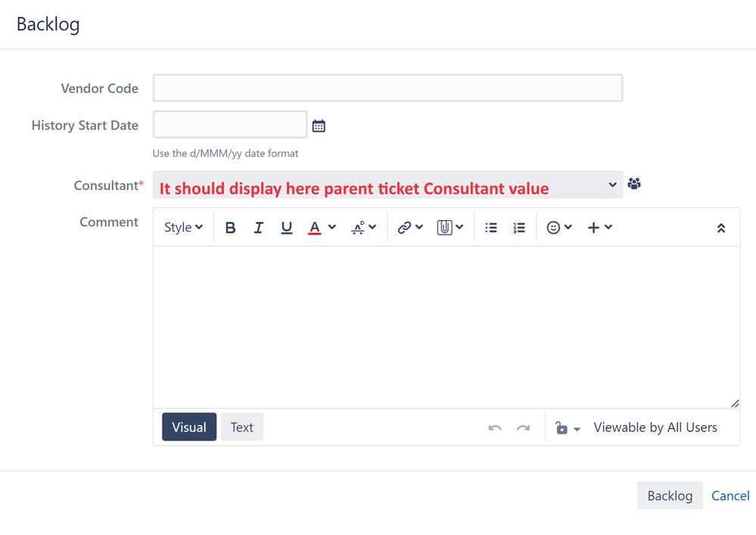This screenshot has height=535, width=756.
Task: Toggle underline formatting
Action: coord(286,227)
